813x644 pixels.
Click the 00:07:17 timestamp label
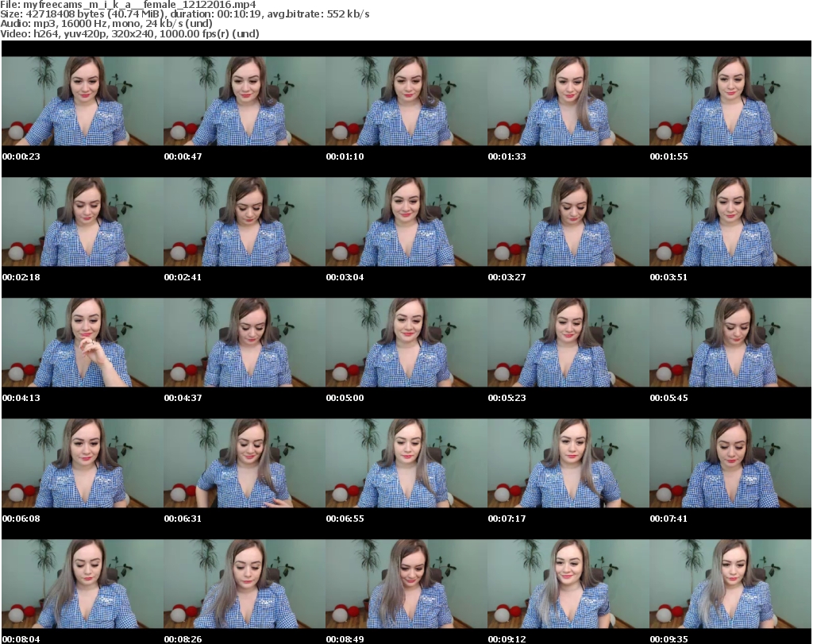507,519
